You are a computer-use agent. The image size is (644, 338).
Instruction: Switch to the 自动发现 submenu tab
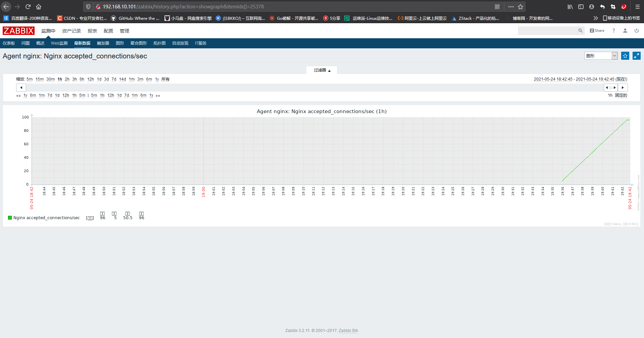(x=180, y=43)
